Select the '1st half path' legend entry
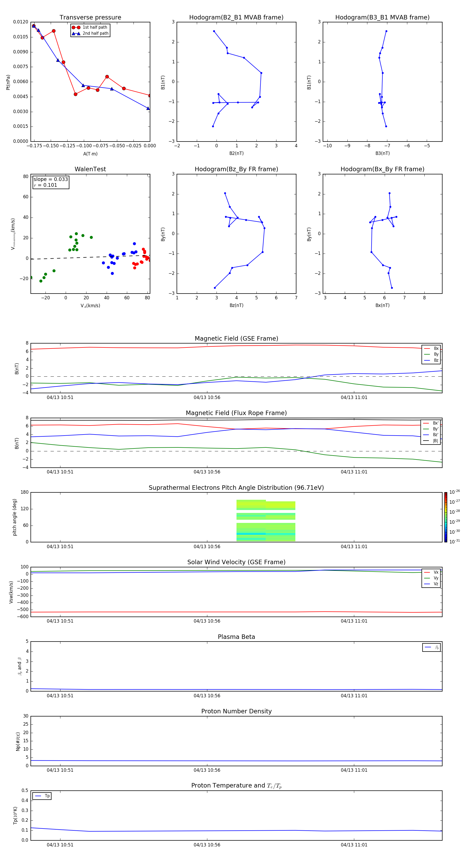 [x=90, y=27]
